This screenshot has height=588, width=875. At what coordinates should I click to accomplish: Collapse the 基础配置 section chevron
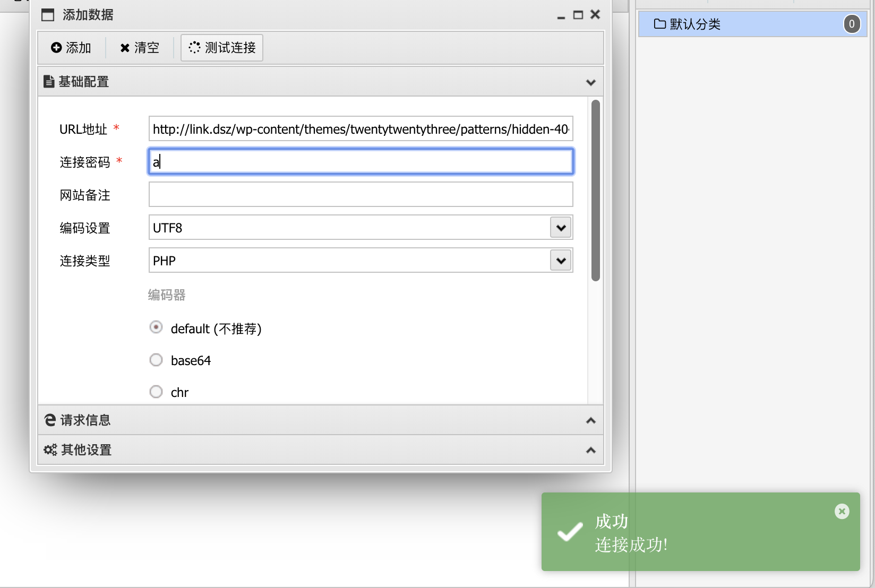pyautogui.click(x=590, y=82)
